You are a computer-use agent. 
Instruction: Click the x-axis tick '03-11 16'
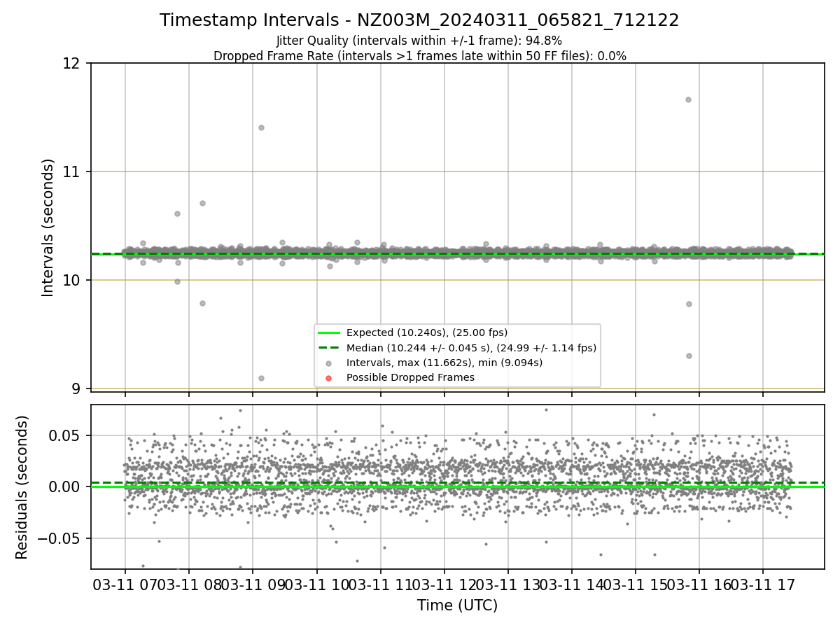tap(699, 584)
